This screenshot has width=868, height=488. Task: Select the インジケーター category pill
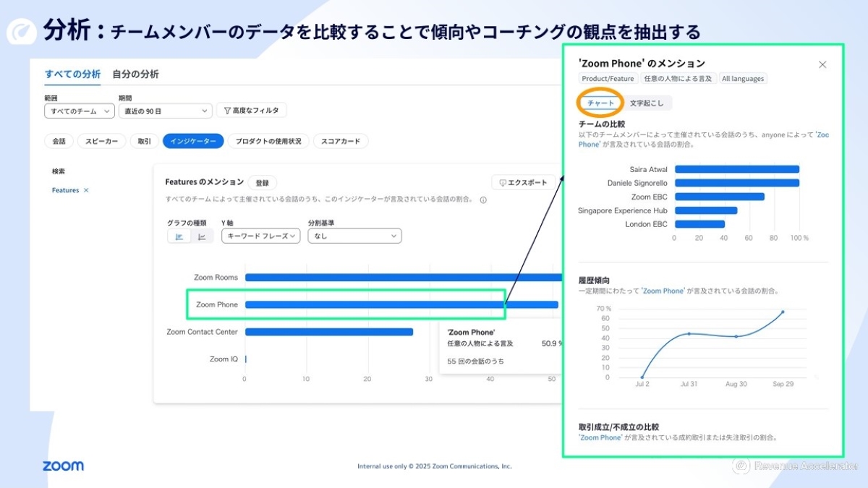193,141
